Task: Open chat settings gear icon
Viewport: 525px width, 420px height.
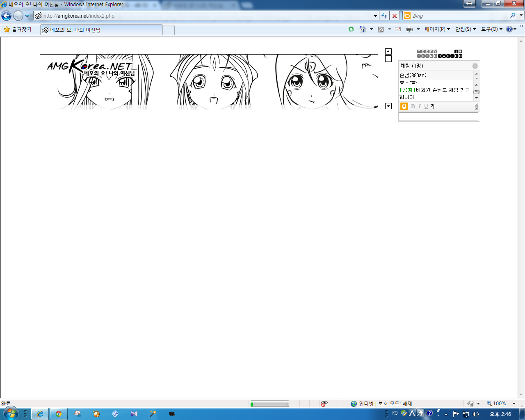Action: pyautogui.click(x=475, y=66)
